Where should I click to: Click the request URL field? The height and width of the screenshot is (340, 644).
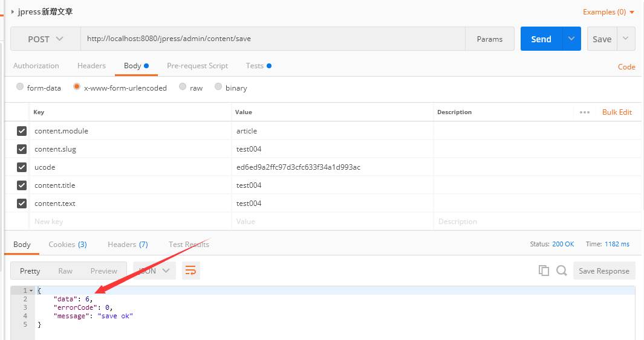pos(273,39)
